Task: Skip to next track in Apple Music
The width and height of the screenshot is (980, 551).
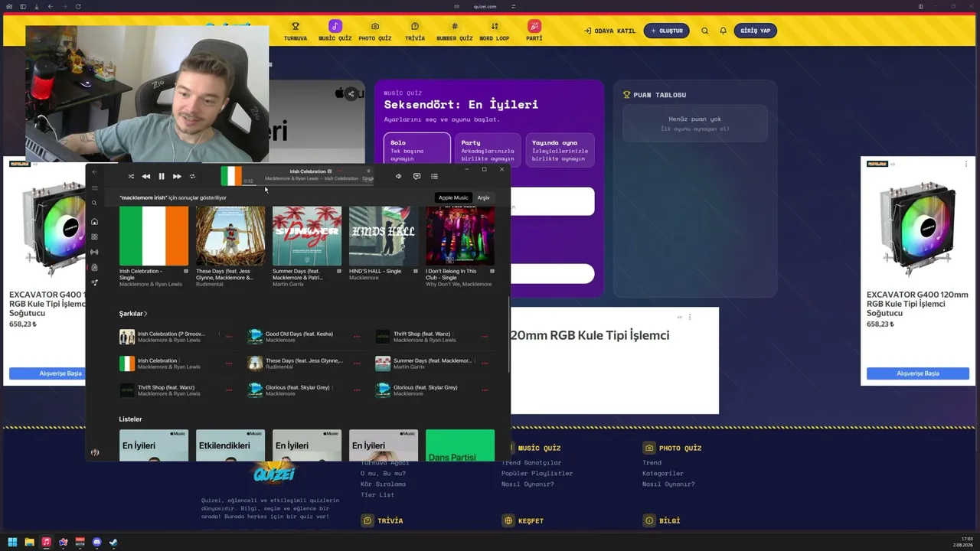Action: tap(177, 177)
